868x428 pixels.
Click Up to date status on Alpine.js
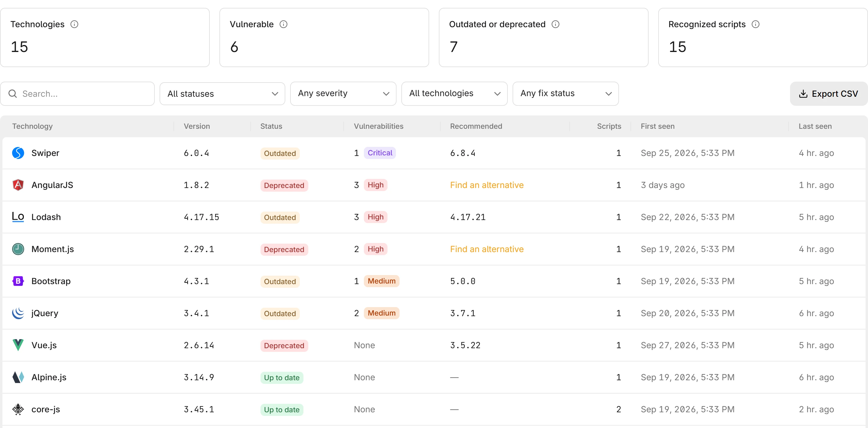(x=282, y=378)
